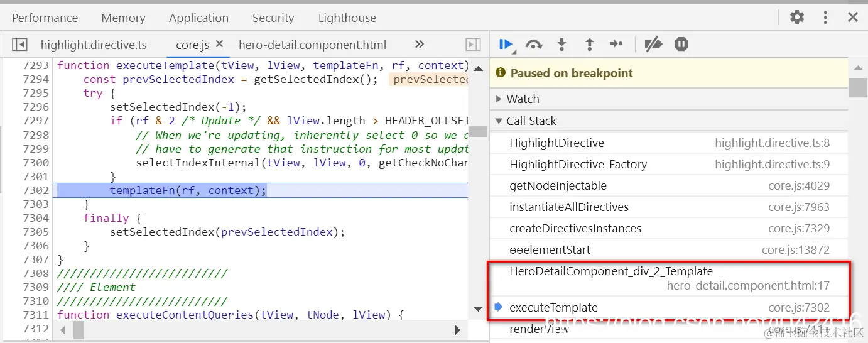This screenshot has width=868, height=343.
Task: Open DevTools more options menu
Action: (825, 18)
